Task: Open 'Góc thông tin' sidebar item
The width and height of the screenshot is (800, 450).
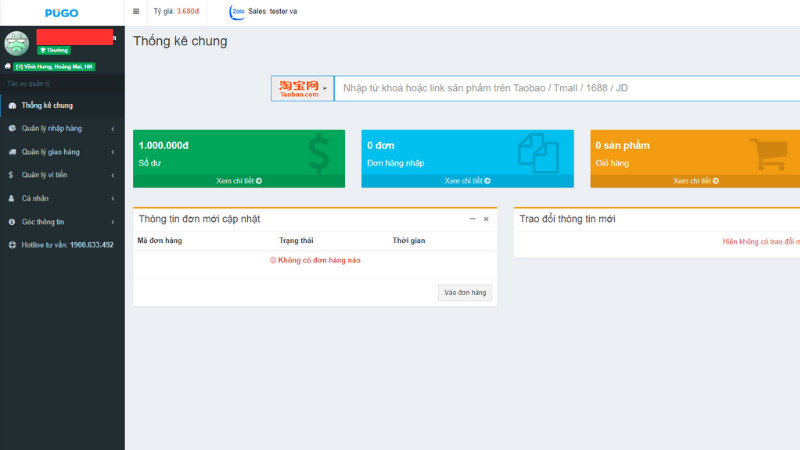Action: (43, 222)
